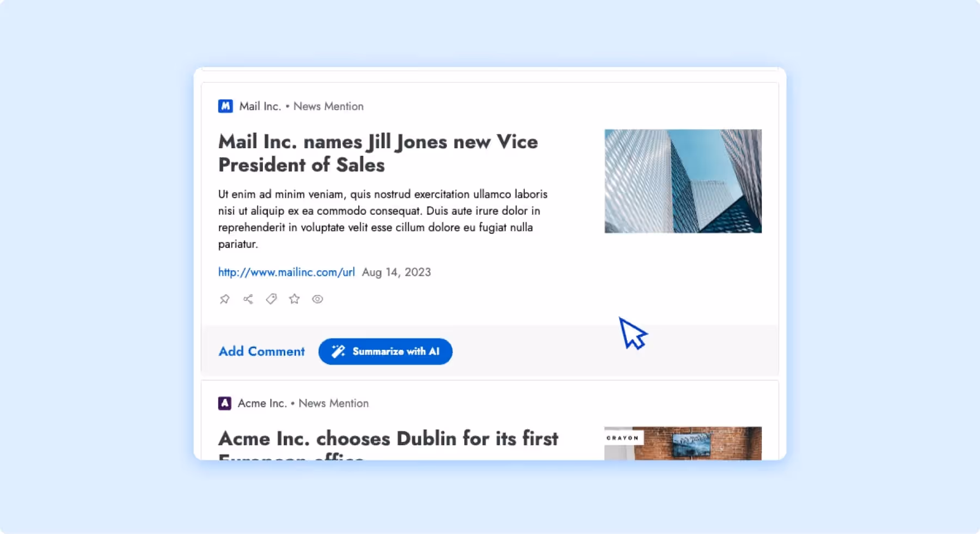Open the tag icon on the article
Viewport: 980px width, 534px height.
click(x=271, y=299)
